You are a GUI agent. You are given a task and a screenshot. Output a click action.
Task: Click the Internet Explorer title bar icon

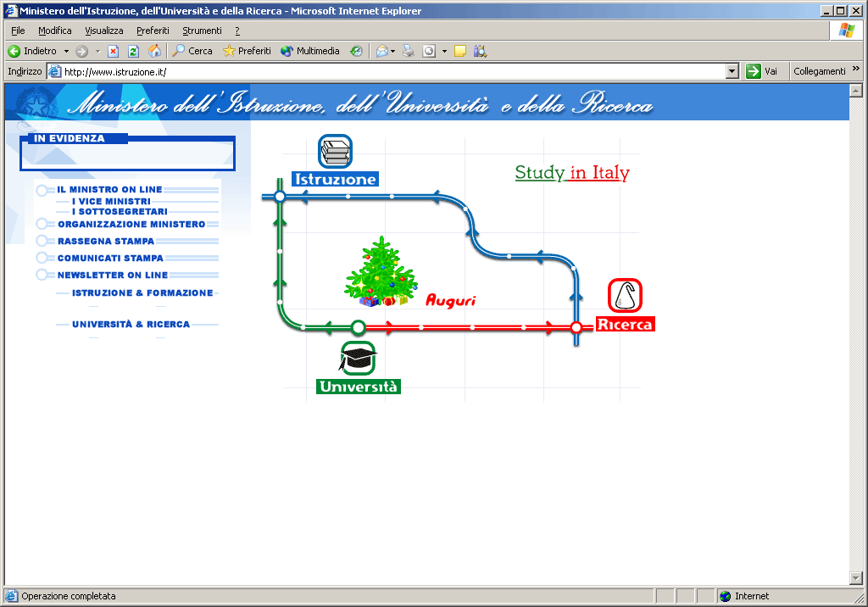[11, 10]
